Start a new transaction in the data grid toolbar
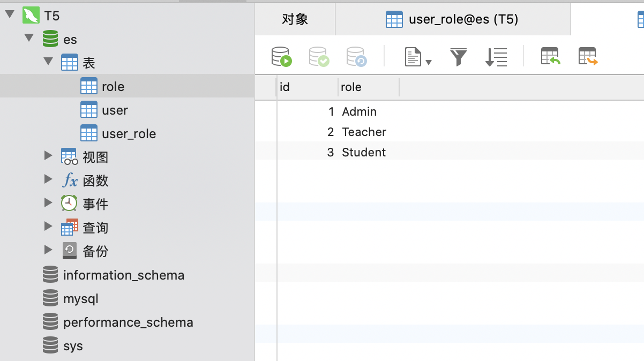This screenshot has width=644, height=361. [282, 56]
